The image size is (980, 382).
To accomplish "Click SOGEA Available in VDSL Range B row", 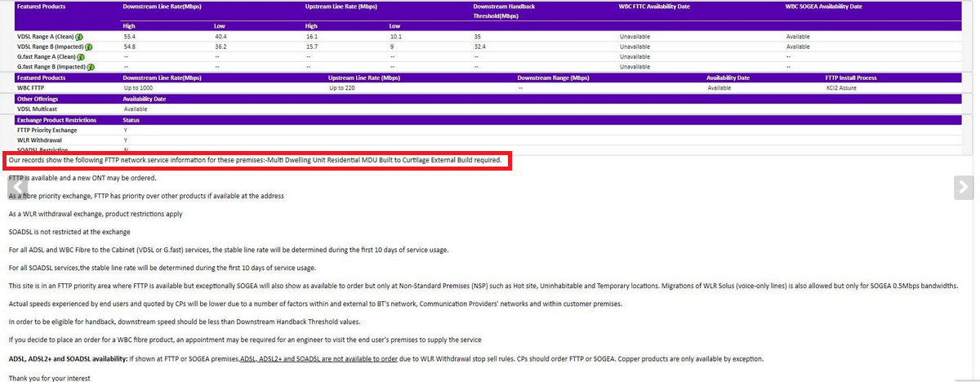I will [x=798, y=47].
